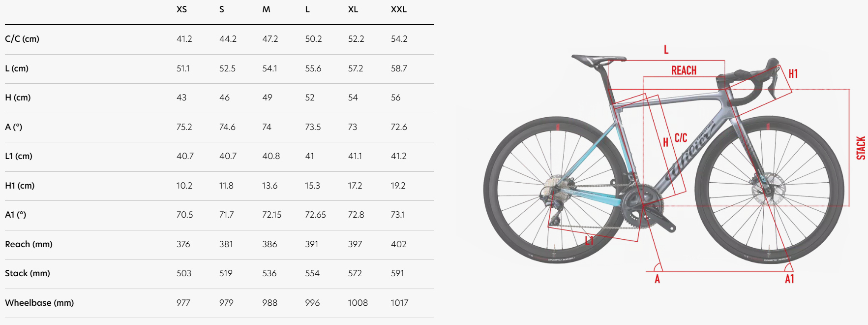Click the H1 label near handlebars
868x325 pixels.
793,74
